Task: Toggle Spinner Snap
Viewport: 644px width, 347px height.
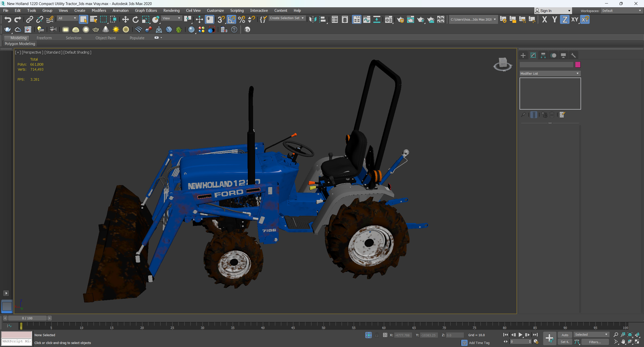Action: click(252, 19)
